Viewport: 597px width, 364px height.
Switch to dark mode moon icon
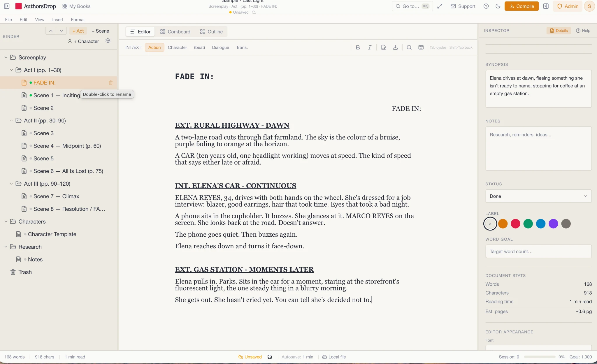[x=498, y=6]
